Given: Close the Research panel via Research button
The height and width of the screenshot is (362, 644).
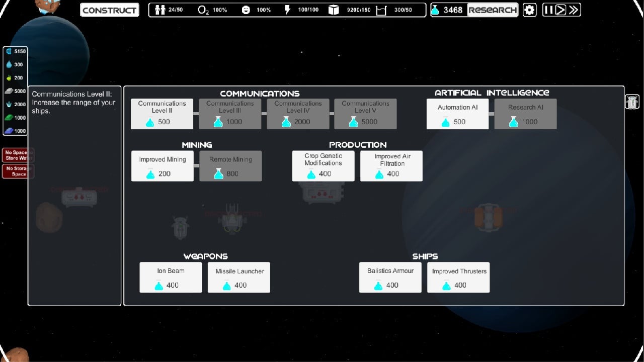Looking at the screenshot, I should (x=493, y=10).
